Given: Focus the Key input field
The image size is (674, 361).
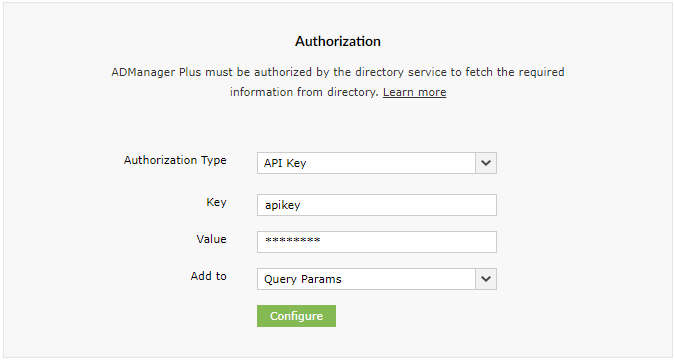Looking at the screenshot, I should click(x=377, y=205).
